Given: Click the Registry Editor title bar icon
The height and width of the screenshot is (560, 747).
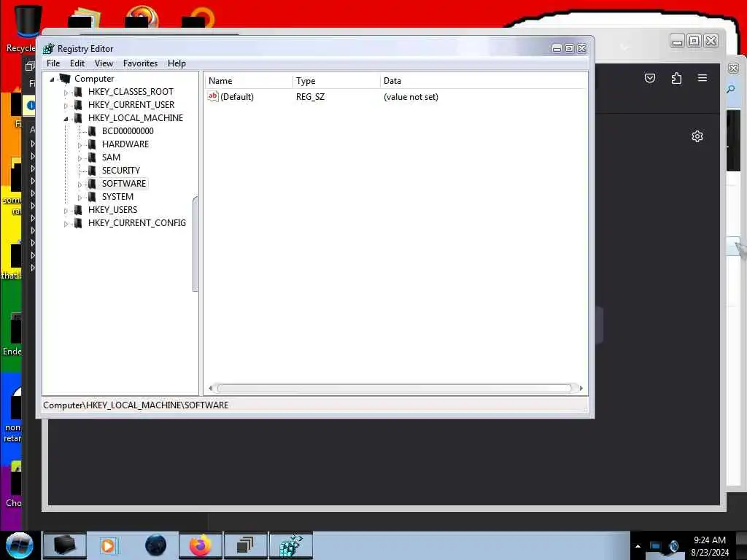Looking at the screenshot, I should tap(49, 49).
